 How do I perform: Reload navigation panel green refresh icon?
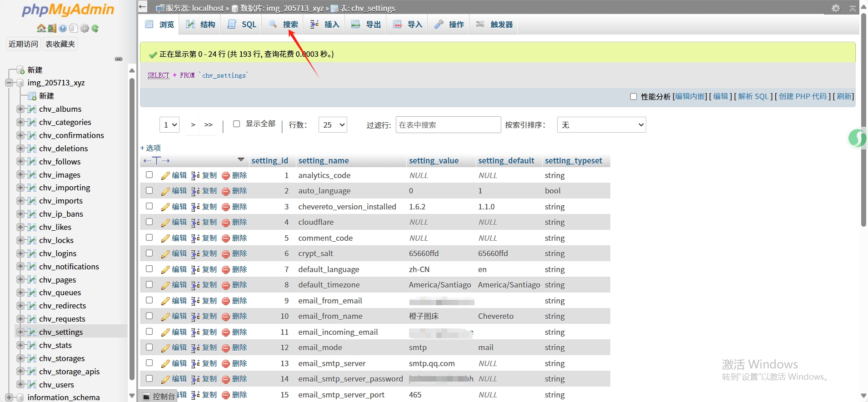(95, 29)
